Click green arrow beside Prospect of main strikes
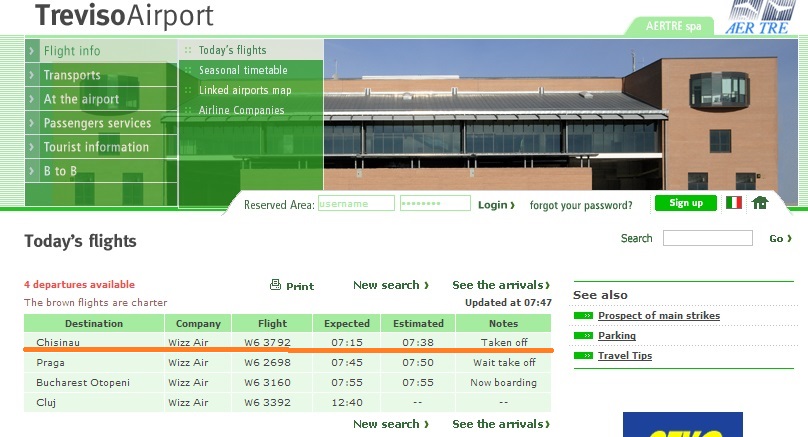Screen dimensions: 808x437 [583, 316]
